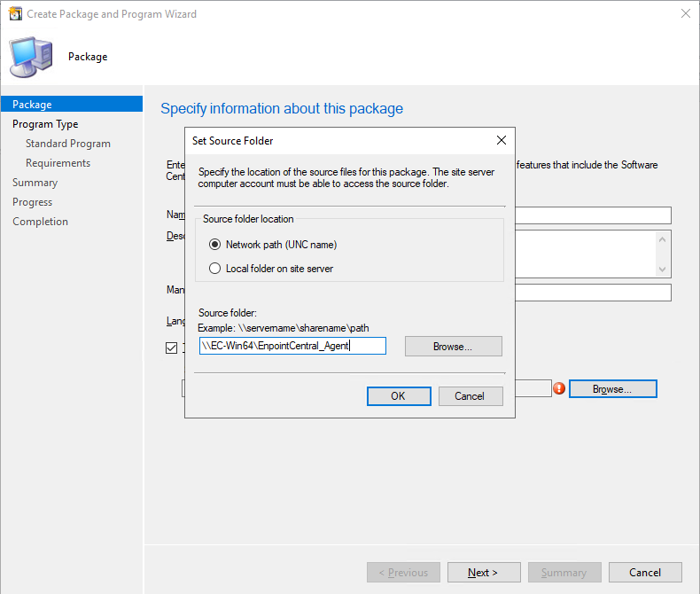Close the Set Source Folder dialog
The width and height of the screenshot is (700, 594).
[502, 140]
